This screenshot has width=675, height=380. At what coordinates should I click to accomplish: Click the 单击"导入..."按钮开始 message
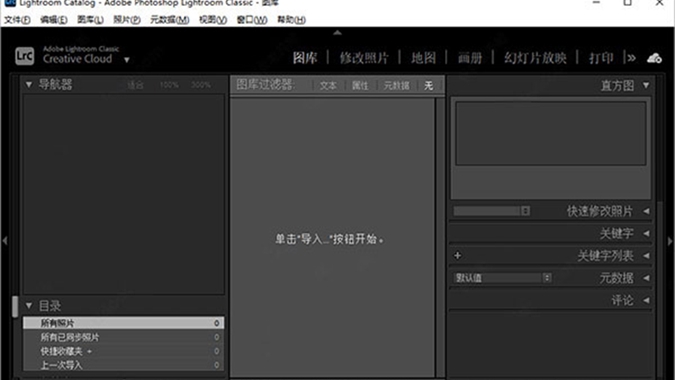tap(329, 239)
